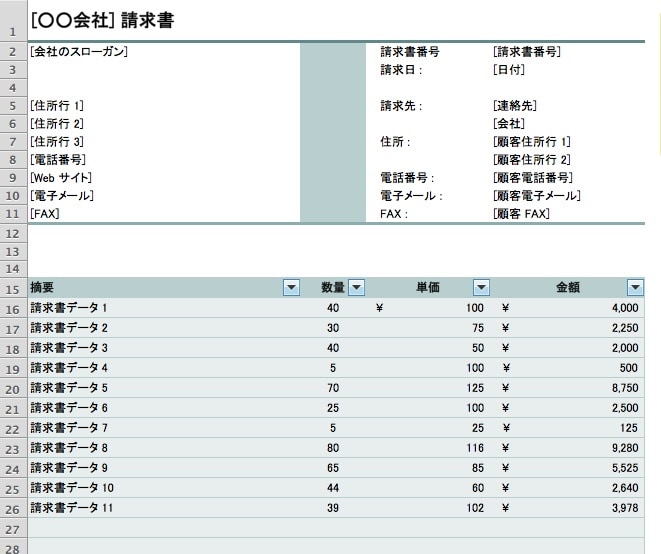Select the [住所行 2] cell
The height and width of the screenshot is (554, 661).
(x=57, y=124)
